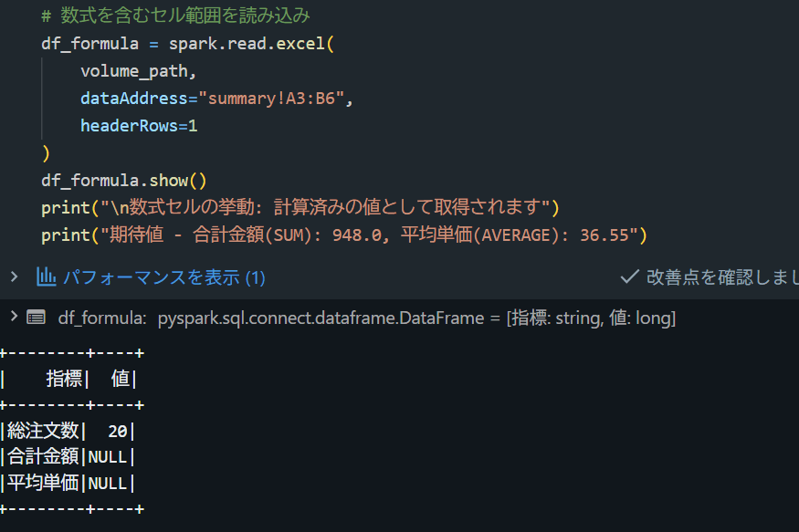Place cursor in the 数式を含むセル範囲 comment line
This screenshot has width=799, height=532.
click(x=175, y=16)
